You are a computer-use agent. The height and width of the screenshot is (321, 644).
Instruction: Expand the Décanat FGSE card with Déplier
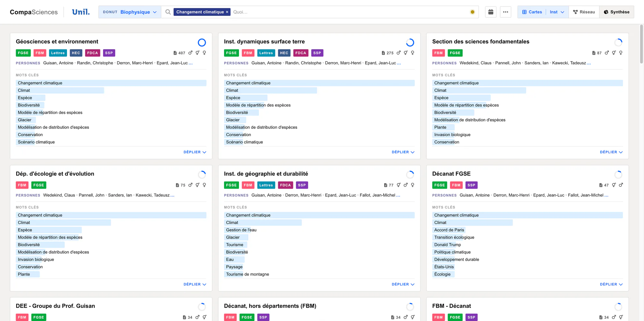coord(611,284)
